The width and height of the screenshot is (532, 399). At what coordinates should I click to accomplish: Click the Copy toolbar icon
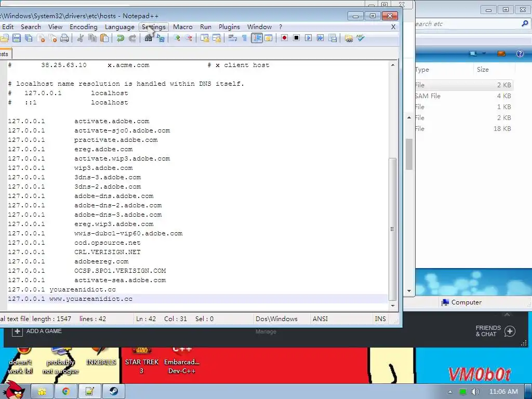(x=92, y=38)
